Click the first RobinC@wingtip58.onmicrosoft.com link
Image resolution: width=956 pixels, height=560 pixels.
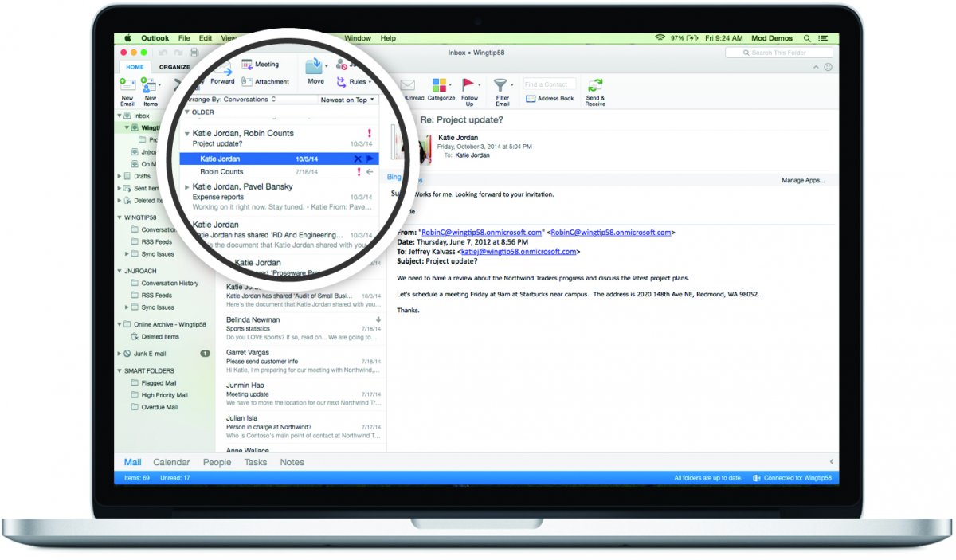tap(482, 233)
